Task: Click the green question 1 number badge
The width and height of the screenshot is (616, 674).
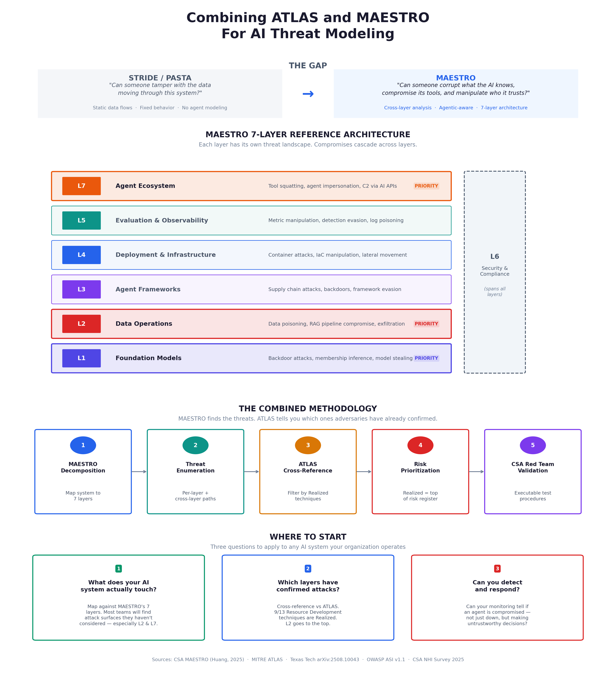Action: tap(118, 568)
